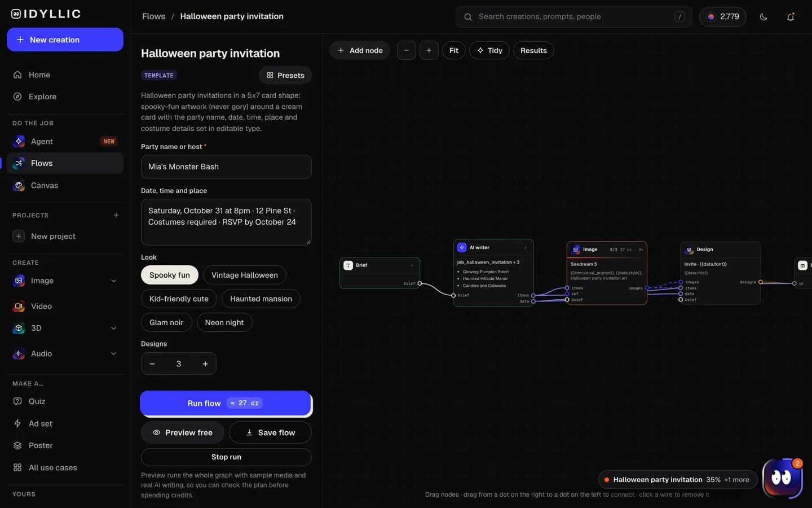Toggle dark mode with the moon icon
This screenshot has height=508, width=812.
pyautogui.click(x=764, y=17)
